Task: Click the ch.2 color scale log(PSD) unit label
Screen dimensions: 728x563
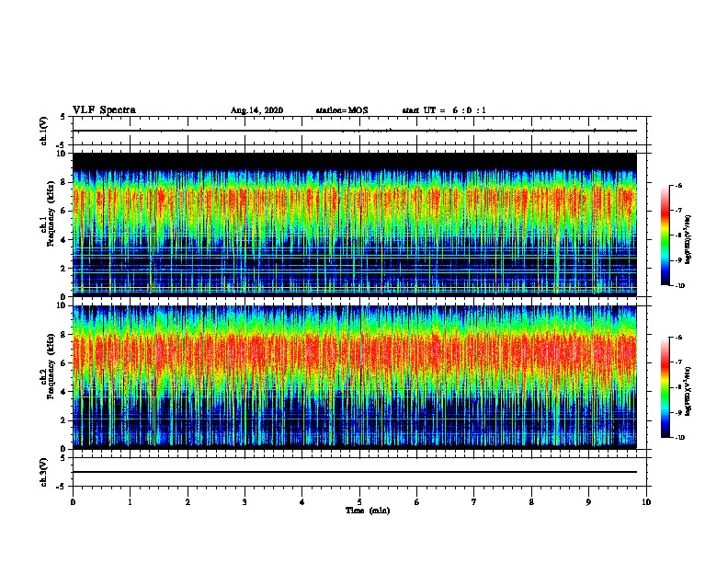Action: point(688,391)
